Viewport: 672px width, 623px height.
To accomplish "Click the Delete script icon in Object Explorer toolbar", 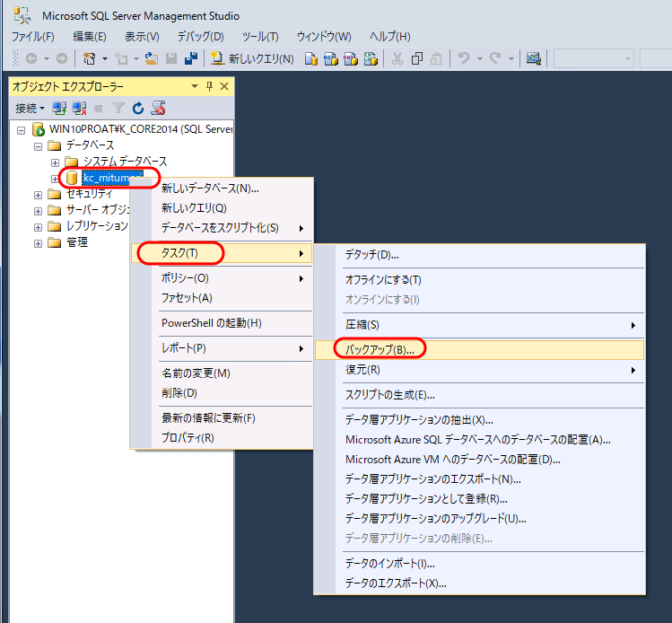I will tap(158, 109).
